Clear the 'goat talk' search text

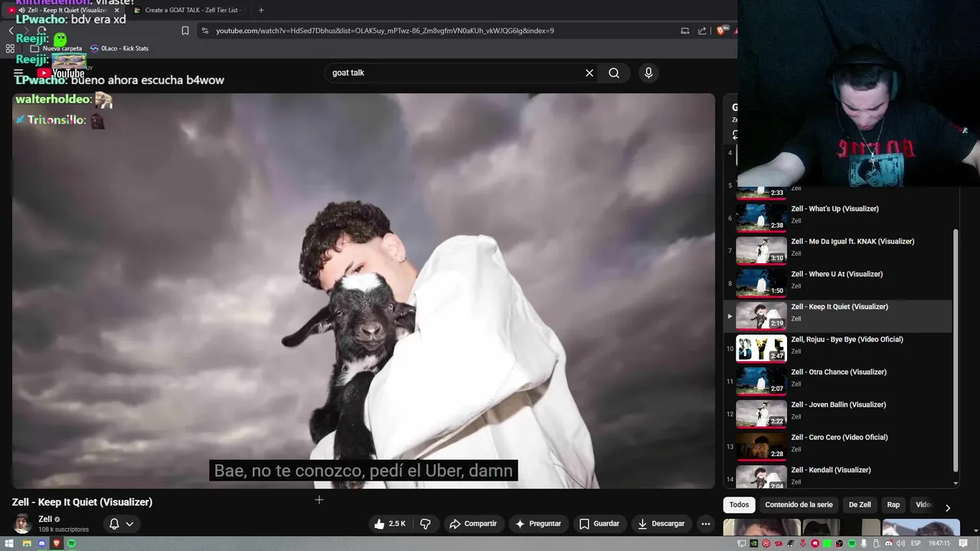point(590,73)
